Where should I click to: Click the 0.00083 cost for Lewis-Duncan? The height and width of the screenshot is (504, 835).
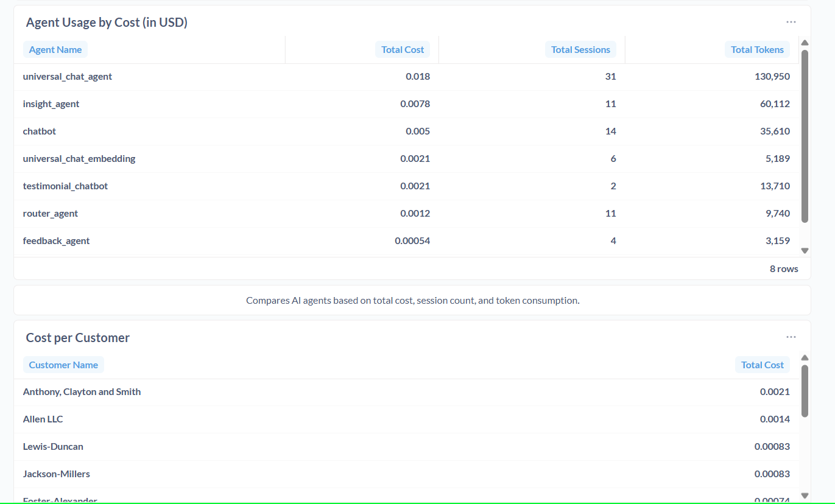point(772,447)
